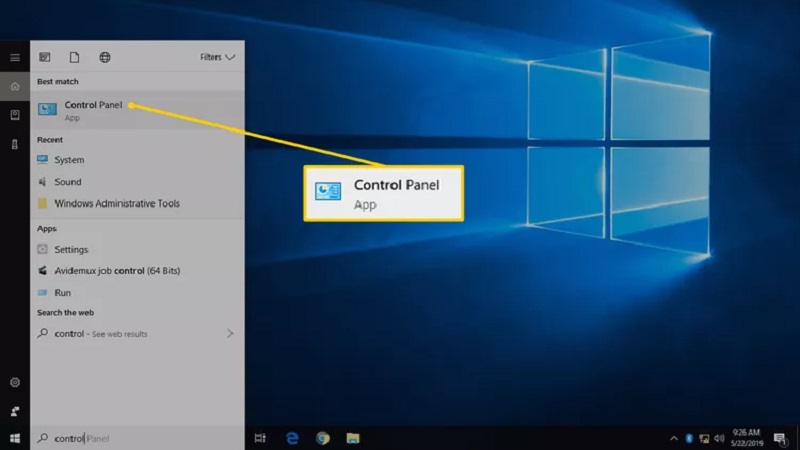Screen dimensions: 800x450
Task: Open File Explorer from taskbar
Action: 352,438
